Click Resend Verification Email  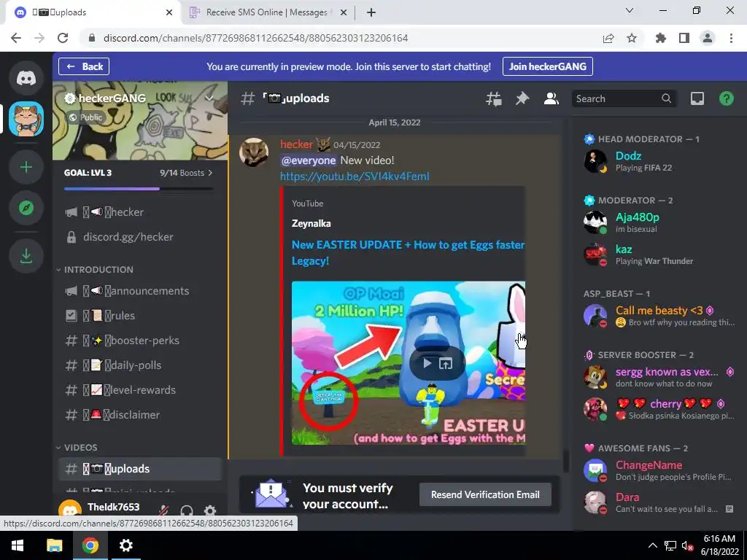click(x=485, y=495)
